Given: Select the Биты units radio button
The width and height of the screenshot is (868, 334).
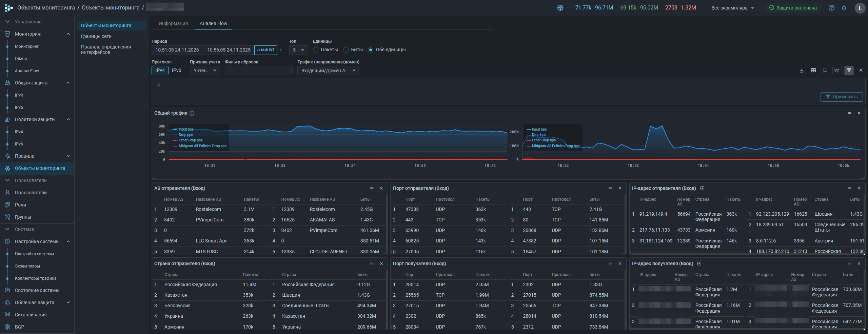Looking at the screenshot, I should [x=346, y=50].
